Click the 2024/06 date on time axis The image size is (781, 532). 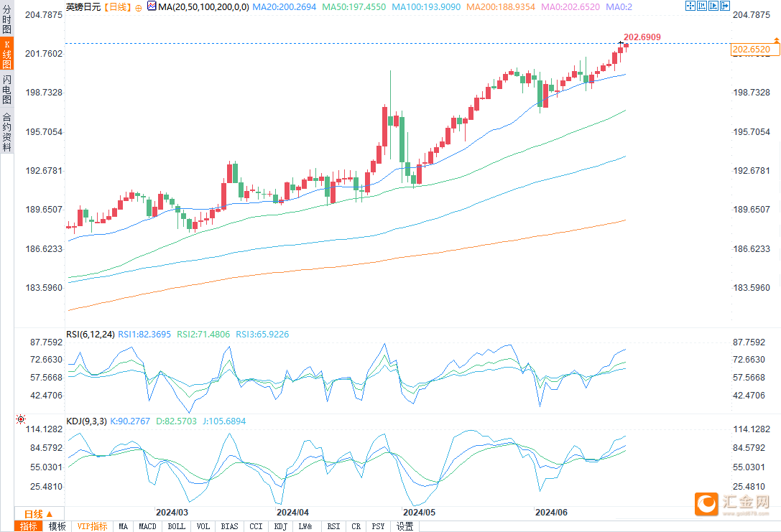[551, 512]
